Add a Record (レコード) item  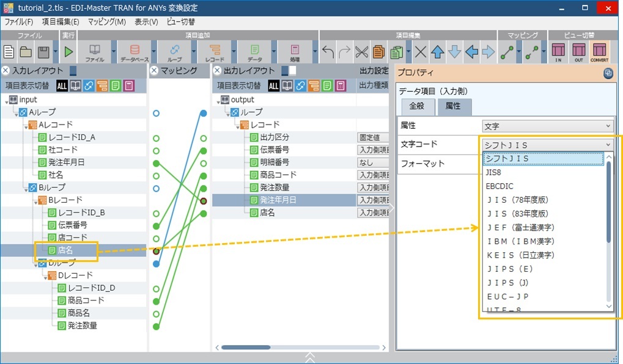pos(215,52)
